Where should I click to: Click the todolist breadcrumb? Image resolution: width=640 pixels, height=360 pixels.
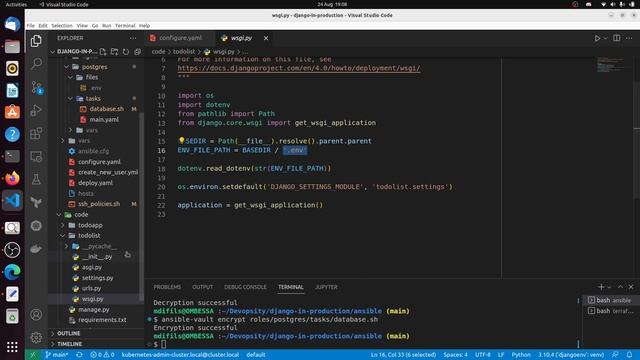[x=184, y=51]
